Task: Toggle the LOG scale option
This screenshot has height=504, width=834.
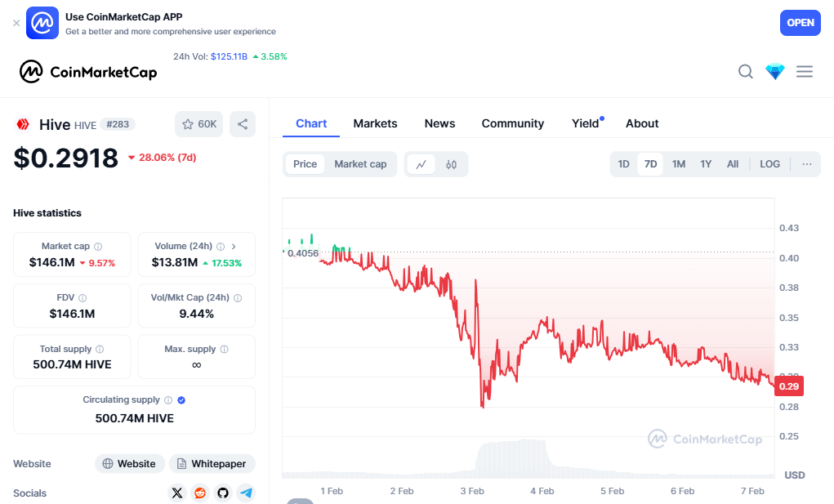Action: tap(769, 164)
